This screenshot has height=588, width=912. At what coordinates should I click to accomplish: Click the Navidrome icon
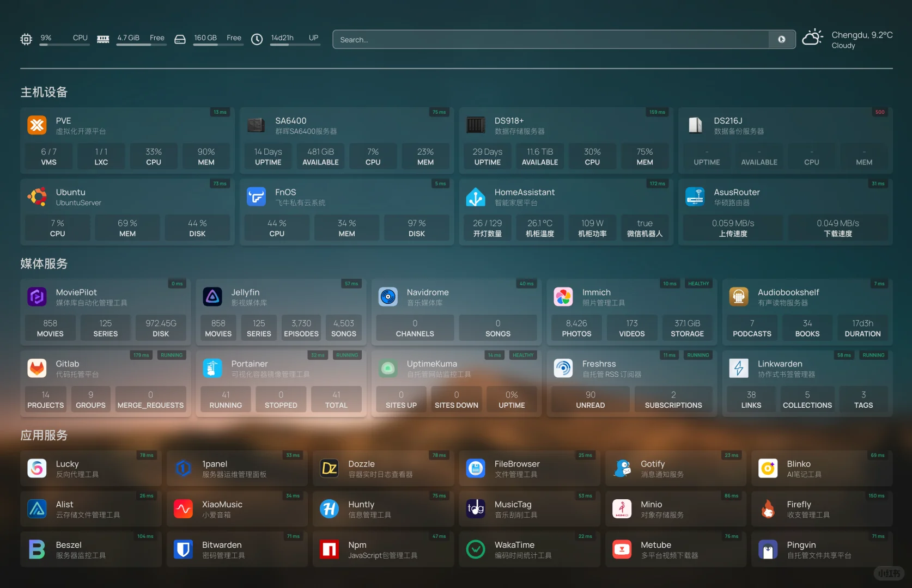click(x=388, y=297)
